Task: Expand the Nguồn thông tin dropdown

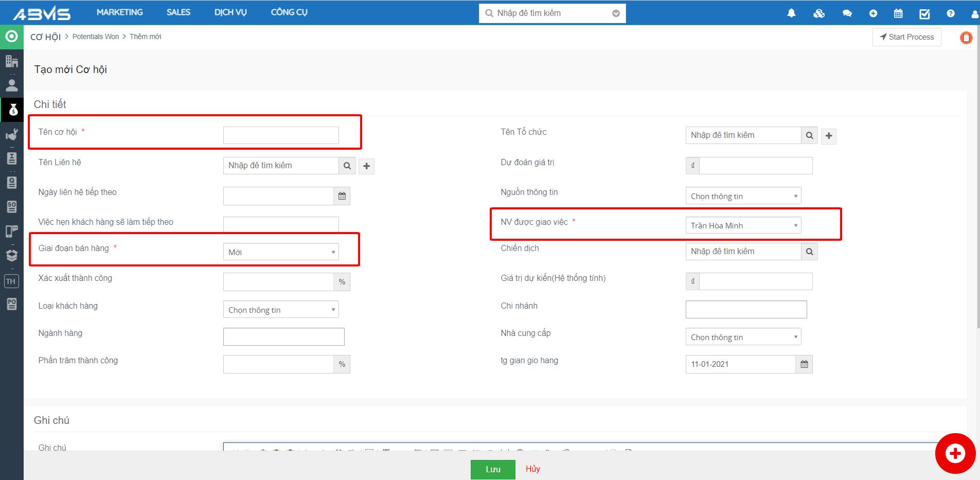Action: tap(743, 196)
